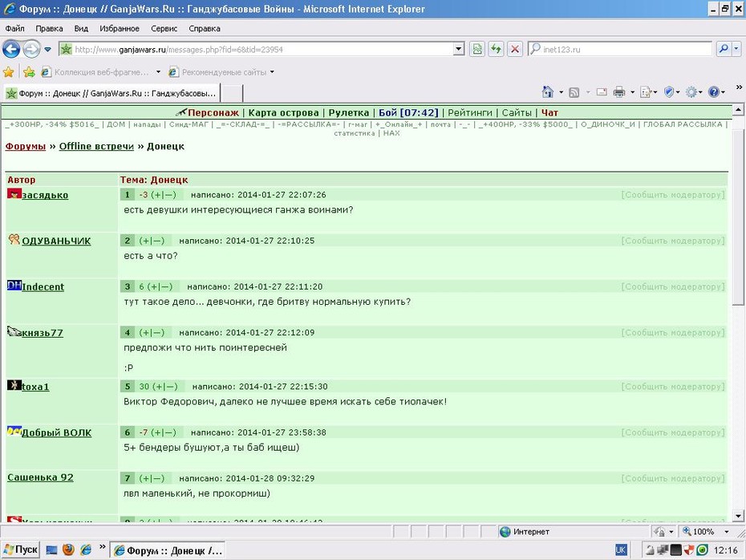Click the Print icon in command bar
This screenshot has width=746, height=560.
[x=619, y=91]
